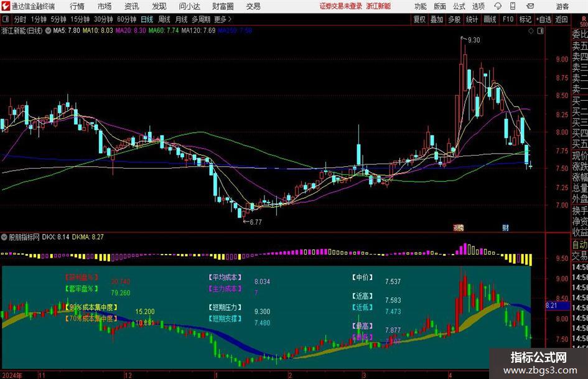Viewport: 588px width, 379px height.
Task: Toggle the right panel layout icon
Action: coord(540,31)
